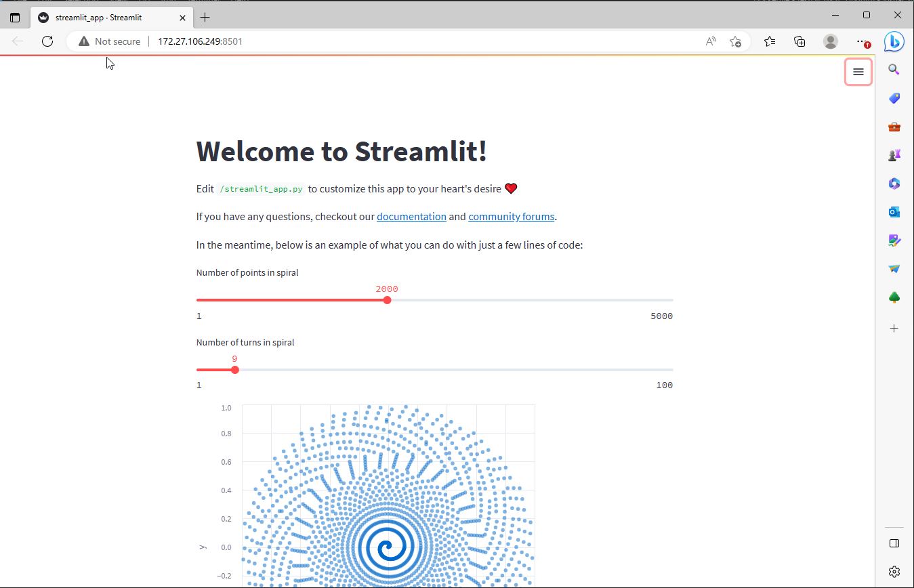Click the Not secure warning indicator
The height and width of the screenshot is (588, 914).
pos(109,41)
